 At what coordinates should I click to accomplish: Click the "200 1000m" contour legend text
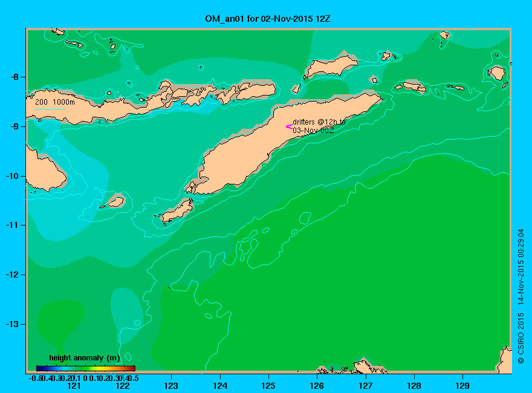pos(55,102)
